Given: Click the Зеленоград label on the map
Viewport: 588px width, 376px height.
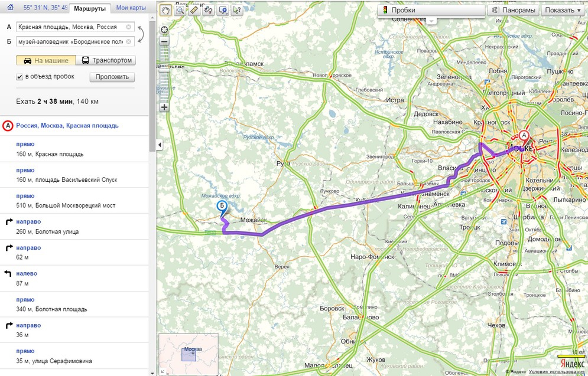Looking at the screenshot, I should (x=454, y=77).
